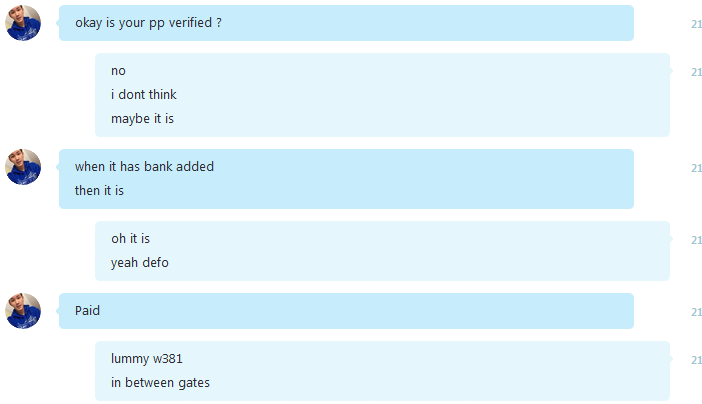702x404 pixels.
Task: Select the 'oh it is' reply
Action: point(130,239)
